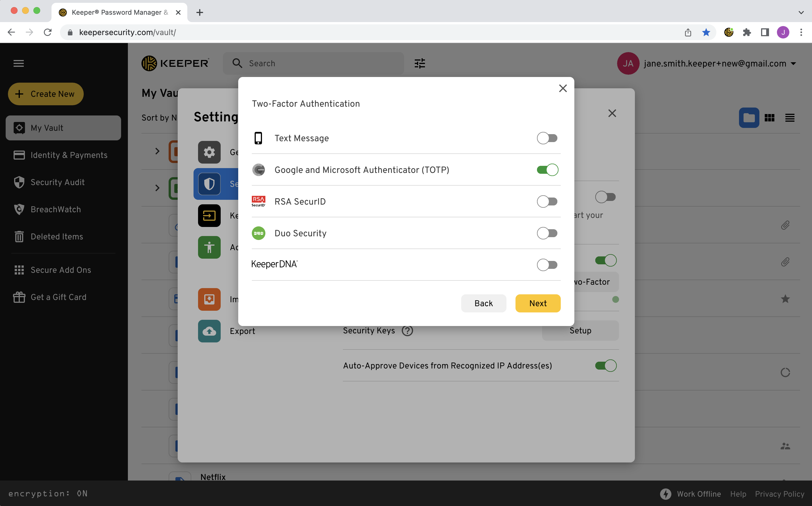Click the Next button
Screen dimensions: 812x506
tap(538, 303)
